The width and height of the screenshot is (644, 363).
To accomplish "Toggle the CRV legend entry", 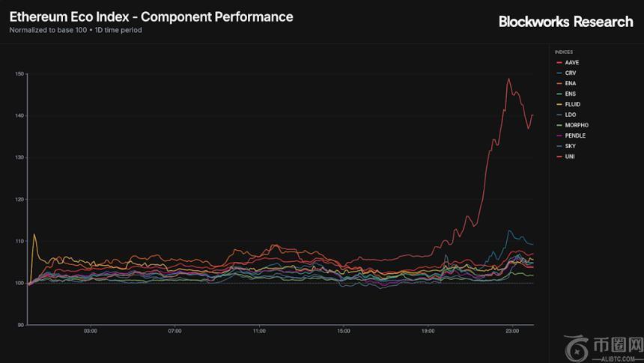I will point(571,73).
